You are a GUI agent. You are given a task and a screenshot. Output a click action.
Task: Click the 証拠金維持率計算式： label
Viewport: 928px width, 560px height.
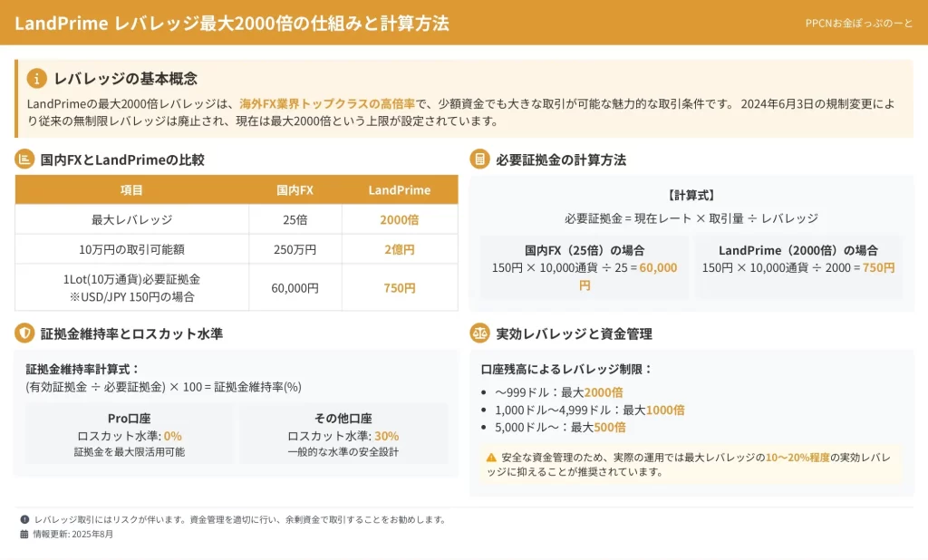pos(82,370)
